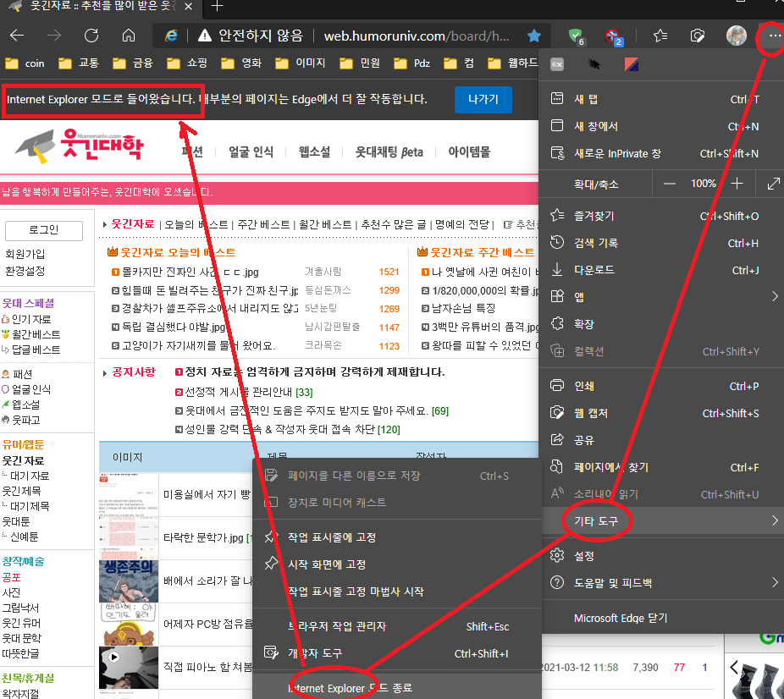
Task: Go back with the browser back arrow
Action: (17, 36)
